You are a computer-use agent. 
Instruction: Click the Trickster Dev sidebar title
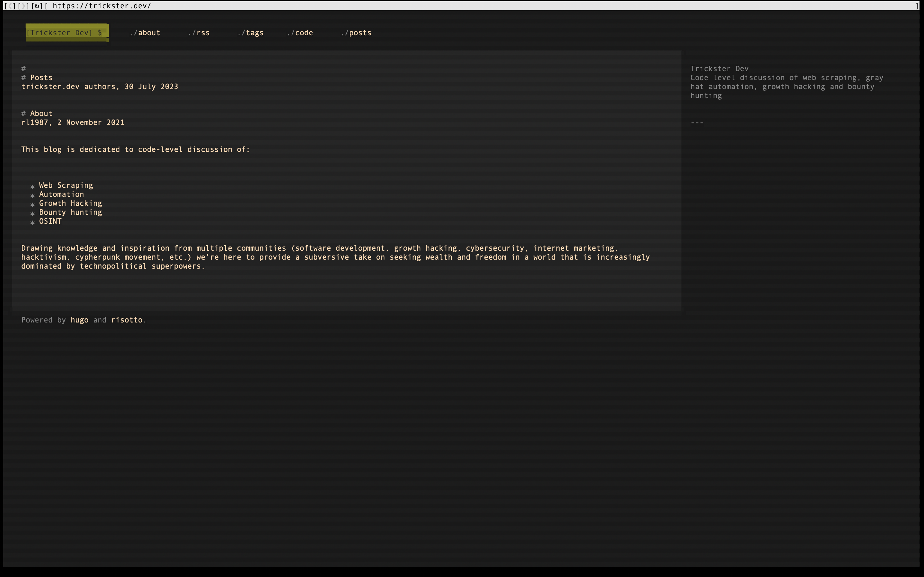pos(719,69)
